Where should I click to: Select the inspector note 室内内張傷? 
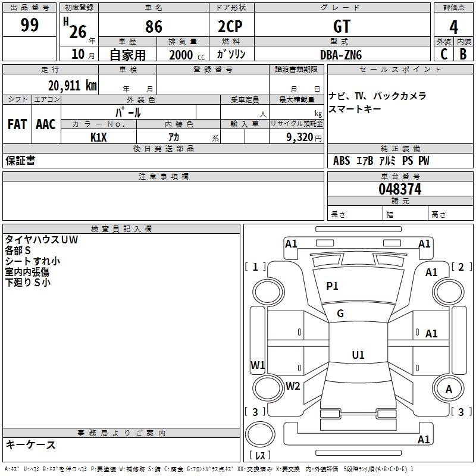[x=27, y=272]
